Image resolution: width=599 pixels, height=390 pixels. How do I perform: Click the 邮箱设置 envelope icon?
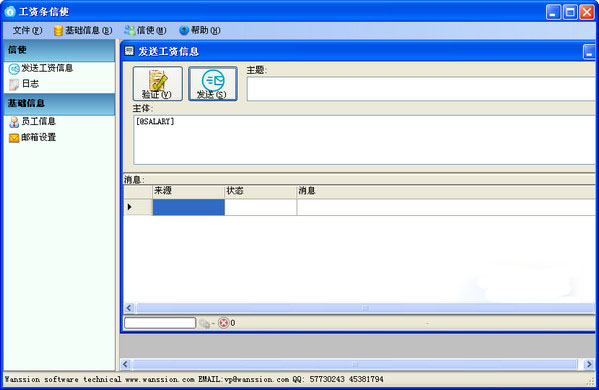[14, 138]
